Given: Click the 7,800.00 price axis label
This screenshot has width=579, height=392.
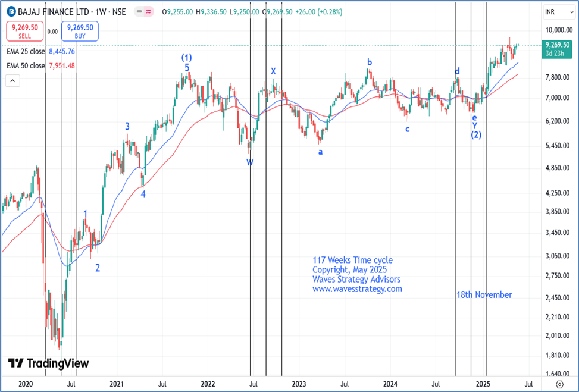Looking at the screenshot, I should click(557, 77).
